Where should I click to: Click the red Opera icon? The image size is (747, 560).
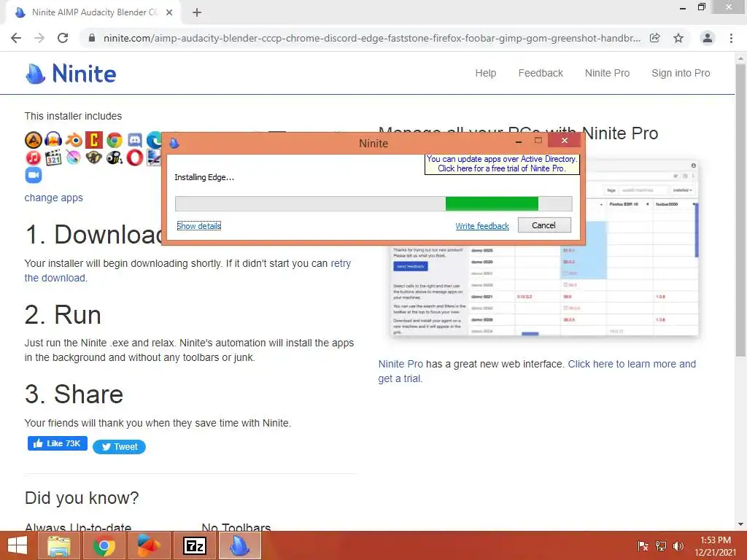pos(135,157)
